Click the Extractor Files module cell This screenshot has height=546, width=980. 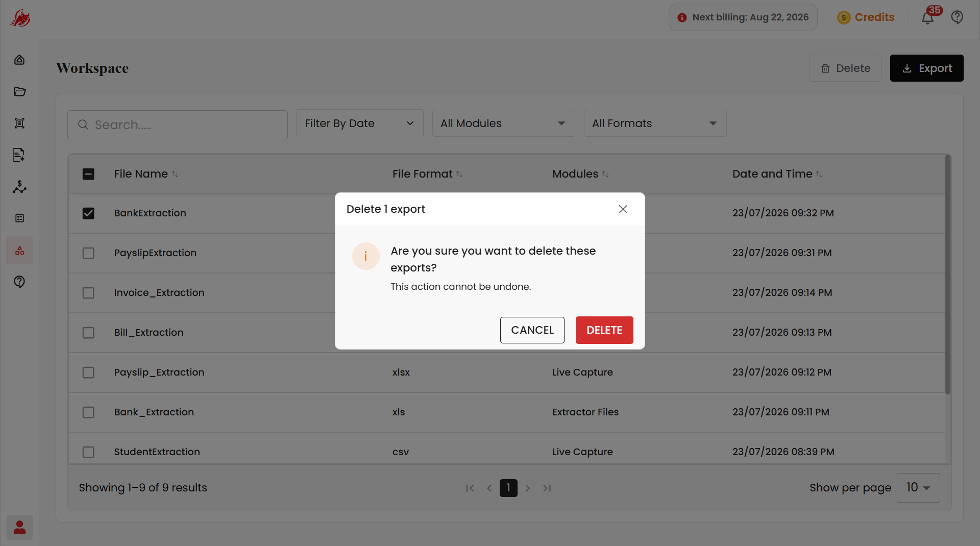(x=585, y=412)
